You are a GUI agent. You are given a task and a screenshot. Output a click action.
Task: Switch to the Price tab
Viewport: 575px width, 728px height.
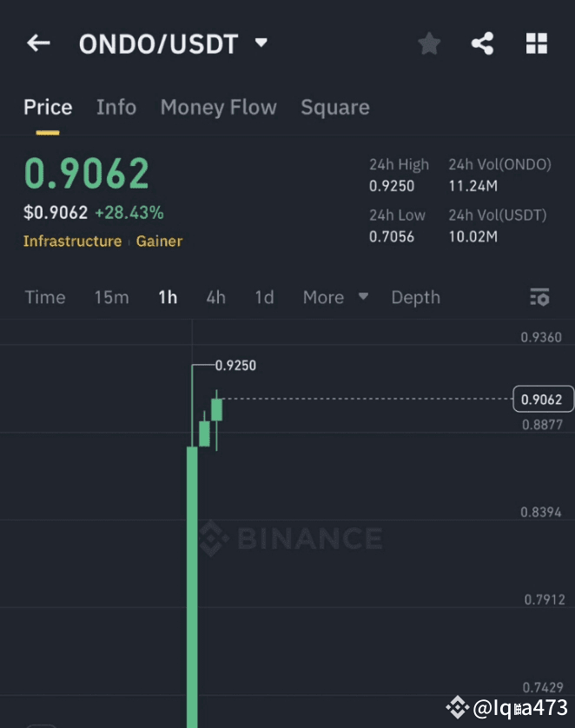[48, 107]
